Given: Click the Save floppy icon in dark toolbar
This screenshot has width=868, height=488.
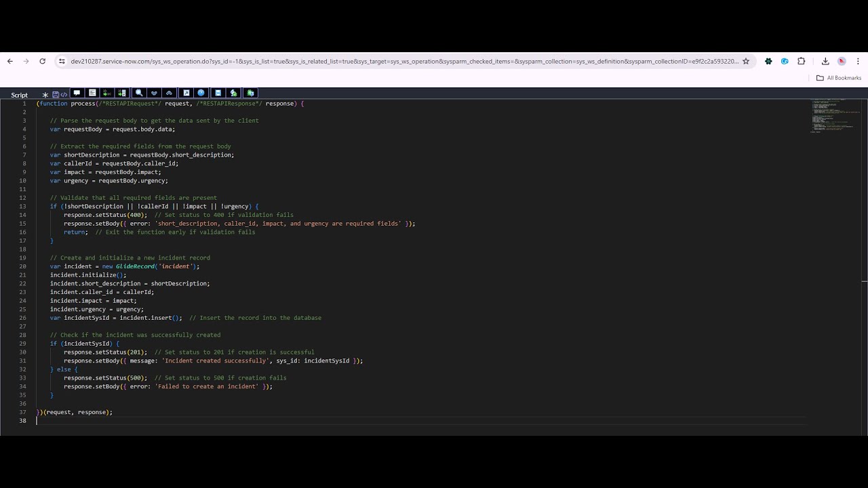Looking at the screenshot, I should point(218,93).
